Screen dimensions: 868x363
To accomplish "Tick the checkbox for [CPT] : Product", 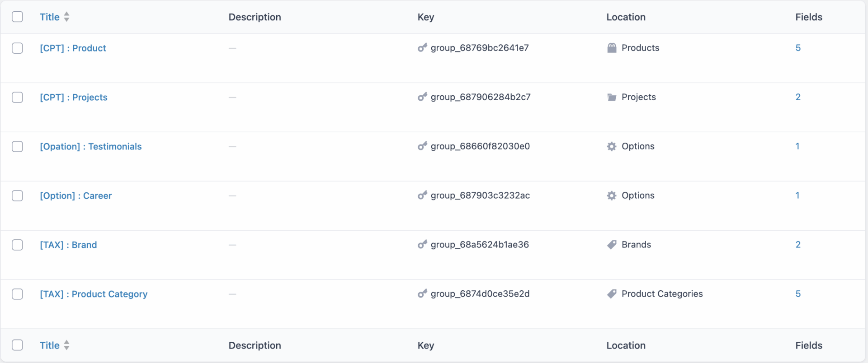I will pos(18,48).
